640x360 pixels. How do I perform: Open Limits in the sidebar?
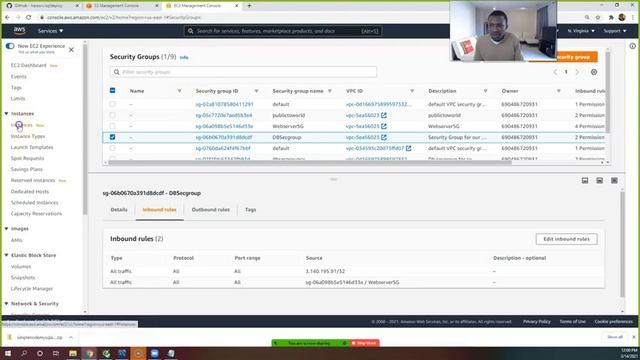click(x=18, y=98)
